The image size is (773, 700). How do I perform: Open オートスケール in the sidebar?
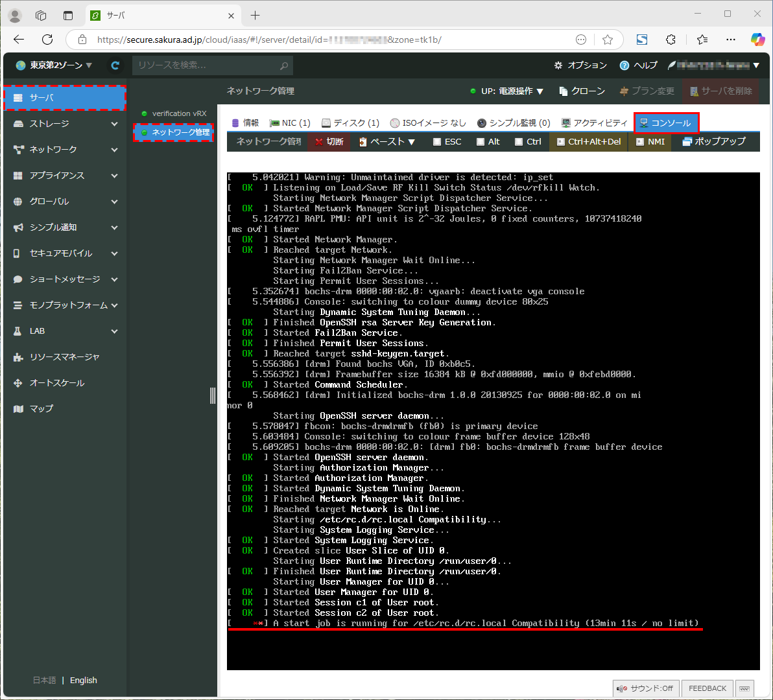(x=65, y=383)
